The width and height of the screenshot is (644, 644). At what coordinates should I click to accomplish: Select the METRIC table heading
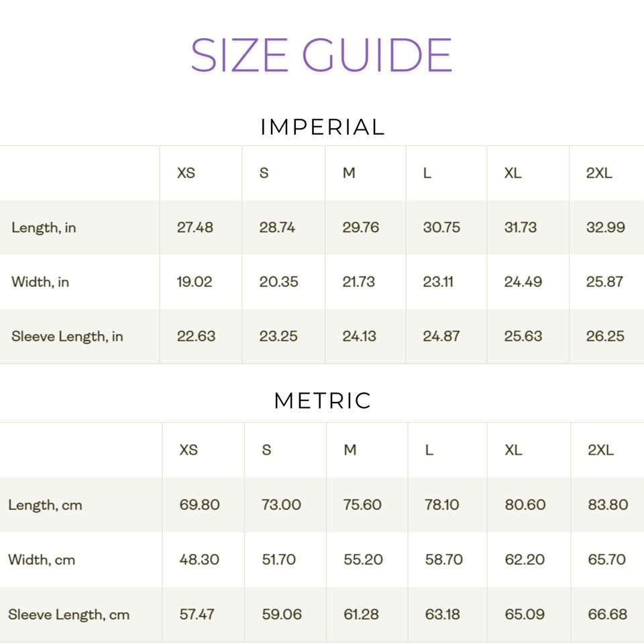pos(322,400)
